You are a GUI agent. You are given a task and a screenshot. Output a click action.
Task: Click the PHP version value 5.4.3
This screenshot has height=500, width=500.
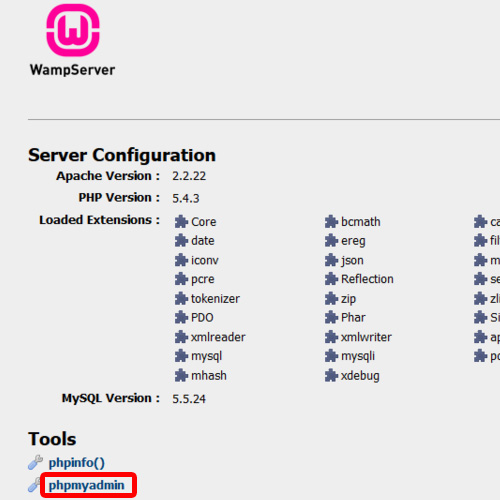pyautogui.click(x=186, y=198)
